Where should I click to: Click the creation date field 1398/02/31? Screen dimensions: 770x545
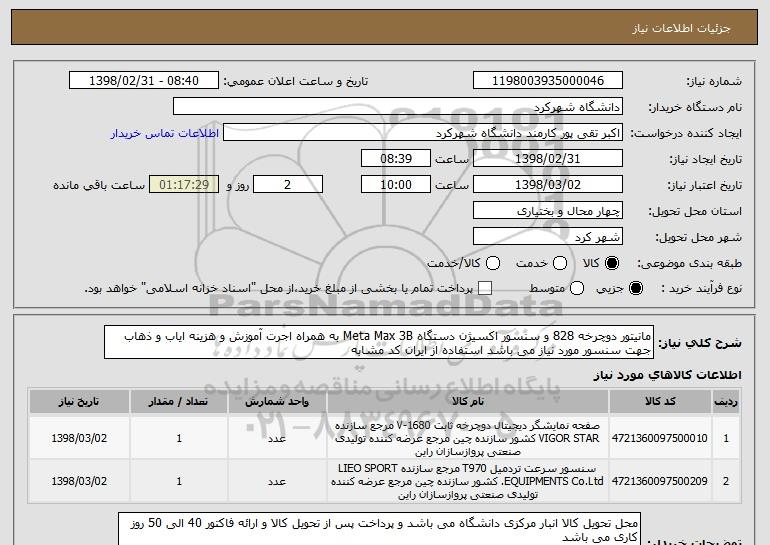click(548, 159)
